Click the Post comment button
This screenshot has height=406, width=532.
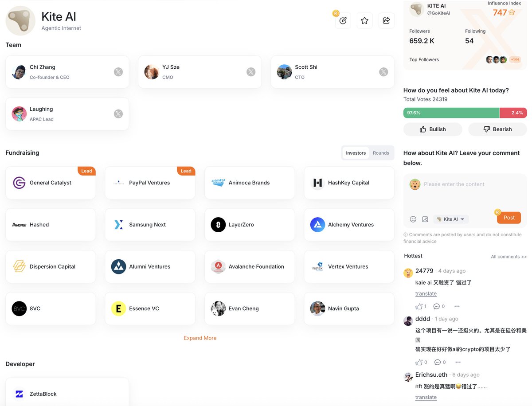point(509,218)
